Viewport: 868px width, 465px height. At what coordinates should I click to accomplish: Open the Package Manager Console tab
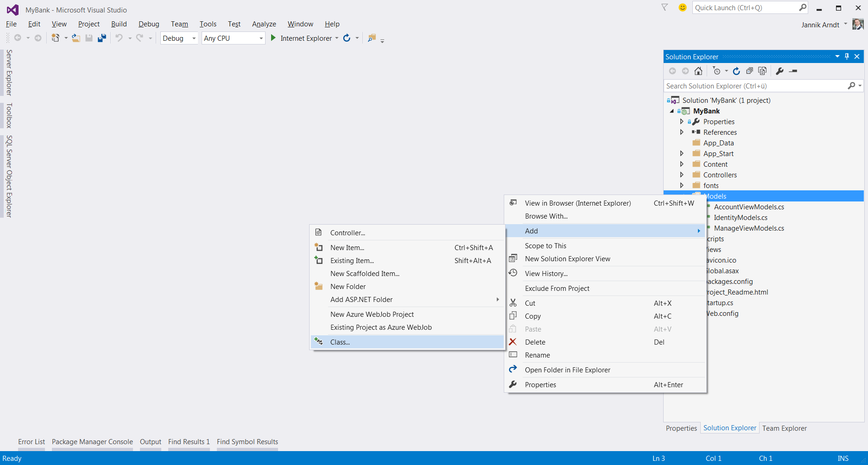pos(92,442)
